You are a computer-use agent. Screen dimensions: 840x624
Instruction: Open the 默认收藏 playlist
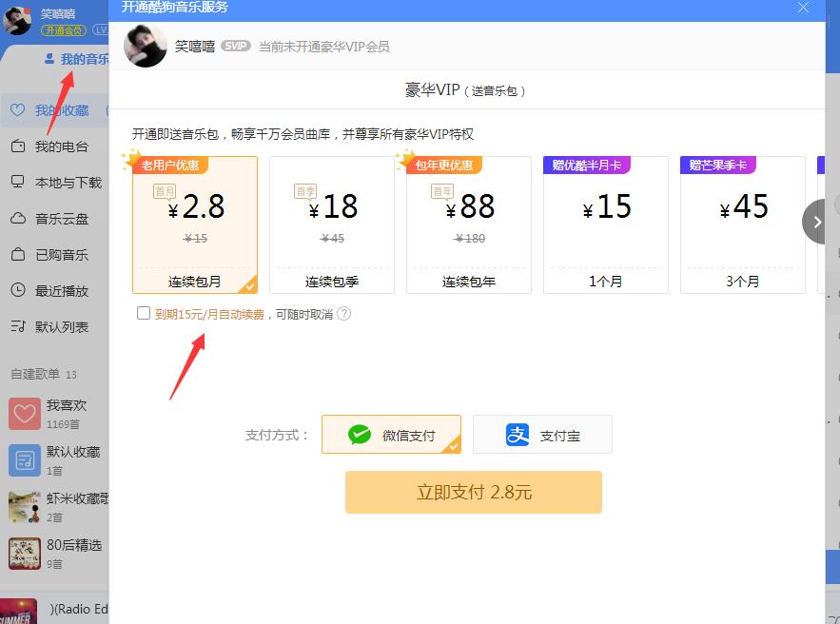pos(55,460)
